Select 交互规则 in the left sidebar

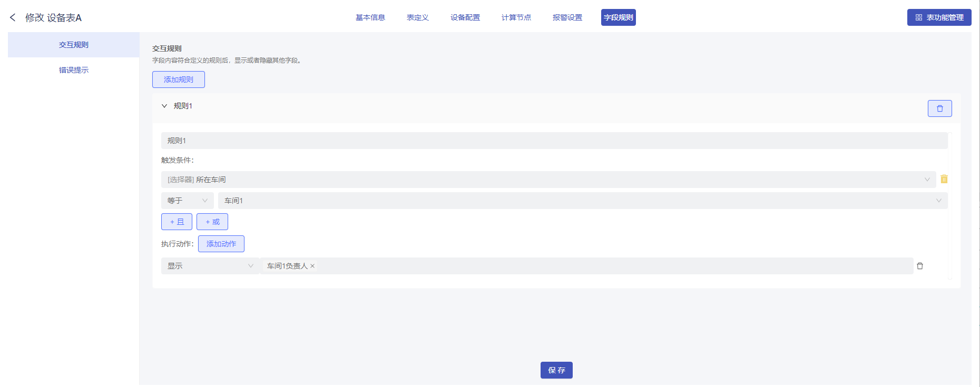pos(74,45)
